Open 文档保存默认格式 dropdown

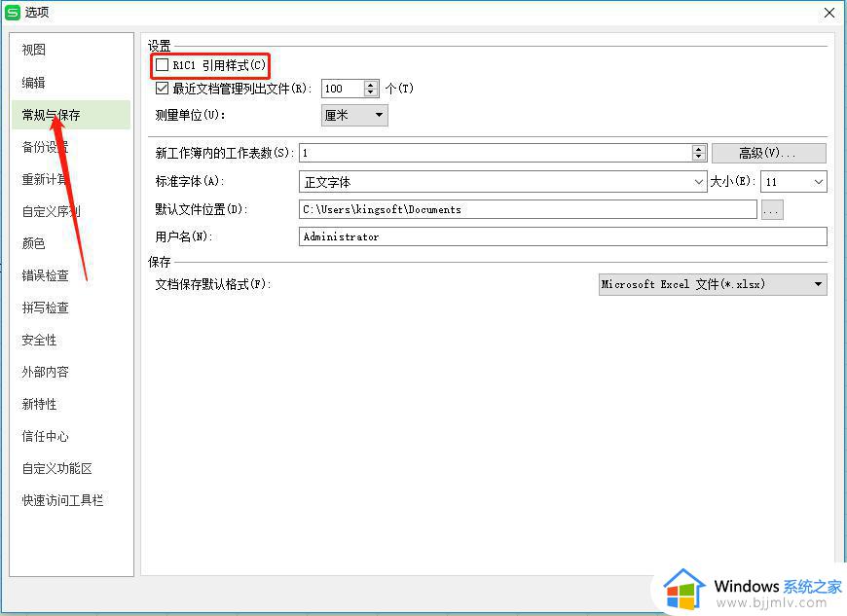coord(713,284)
